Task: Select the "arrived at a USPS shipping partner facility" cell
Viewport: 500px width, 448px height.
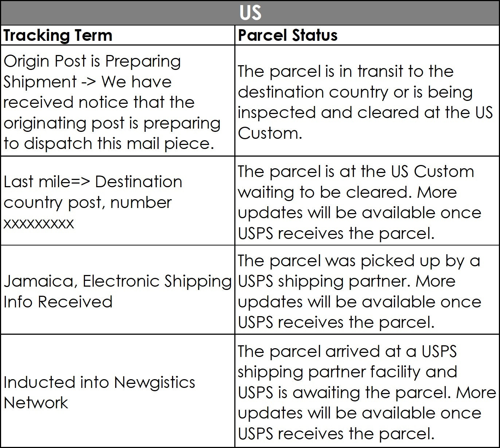Action: (x=367, y=392)
